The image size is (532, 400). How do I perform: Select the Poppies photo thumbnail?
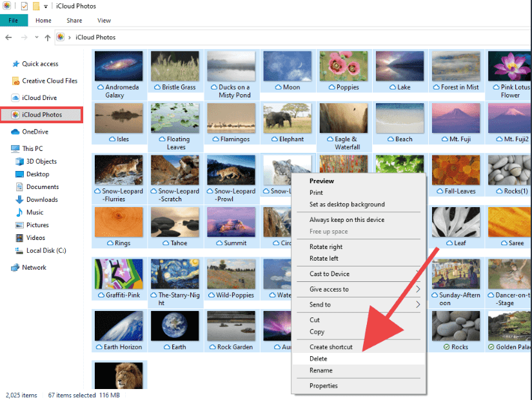coord(344,66)
